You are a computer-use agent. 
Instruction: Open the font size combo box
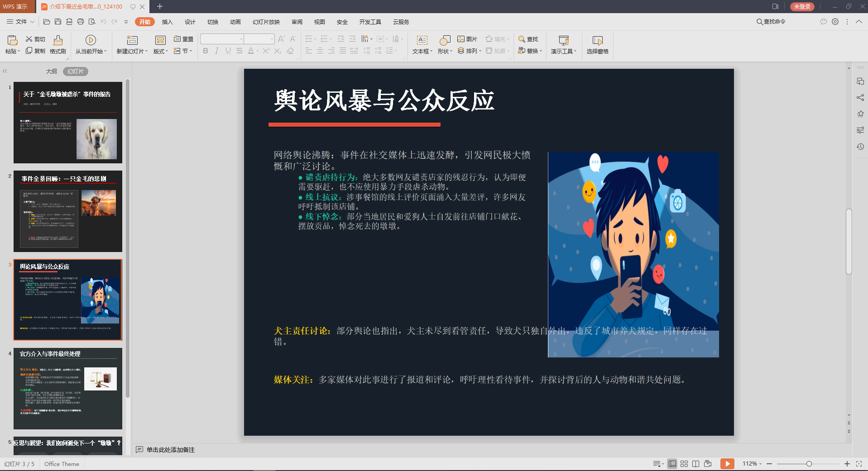point(259,39)
